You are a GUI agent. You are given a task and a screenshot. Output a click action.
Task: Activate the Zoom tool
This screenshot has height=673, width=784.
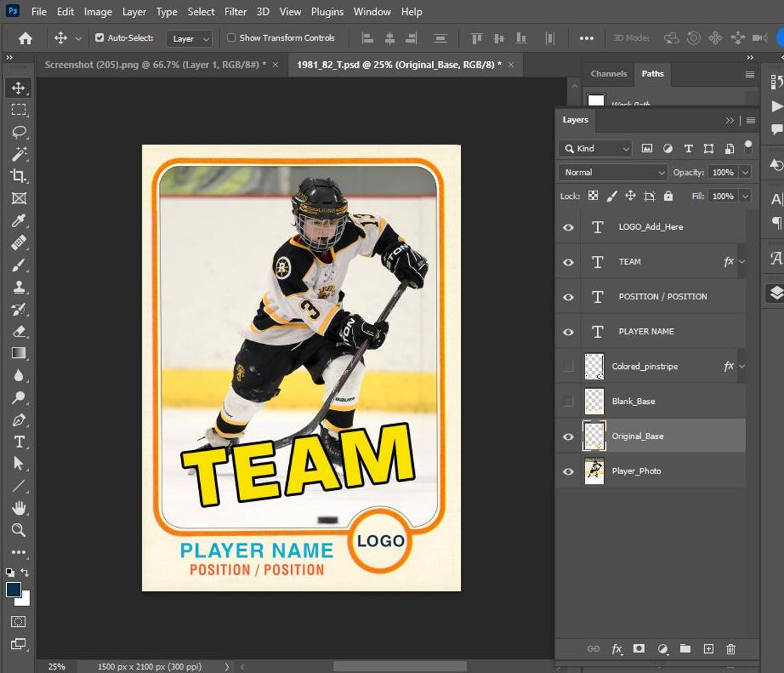tap(19, 529)
